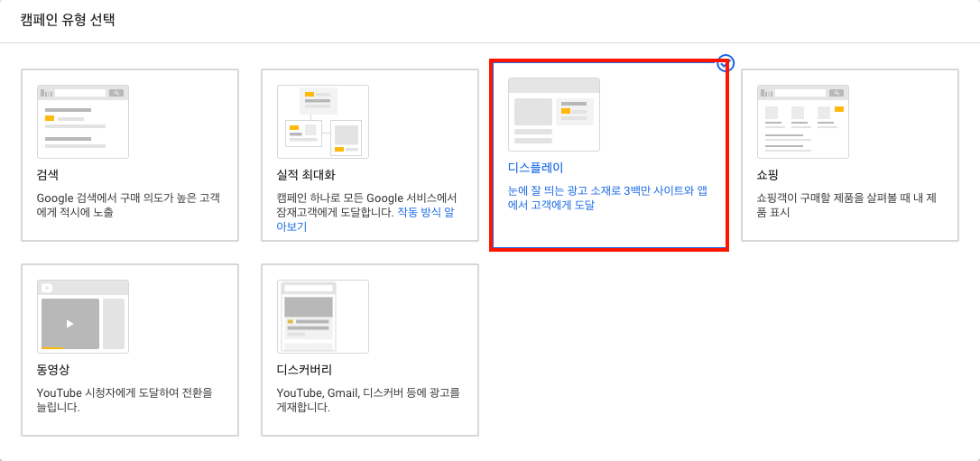Click the selected checkmark on 디스플레이 card

725,63
